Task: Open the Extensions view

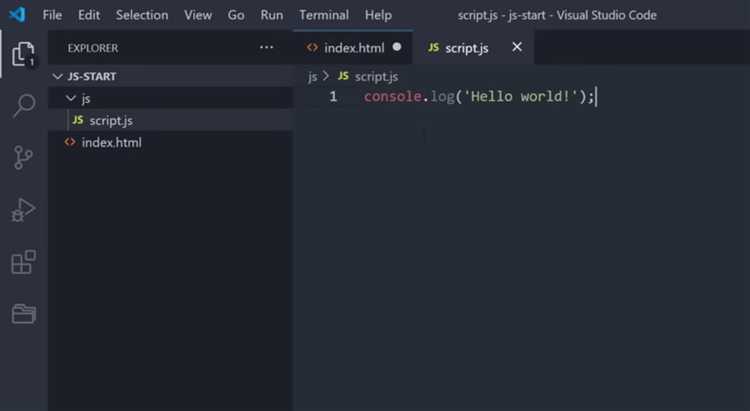Action: [x=23, y=262]
